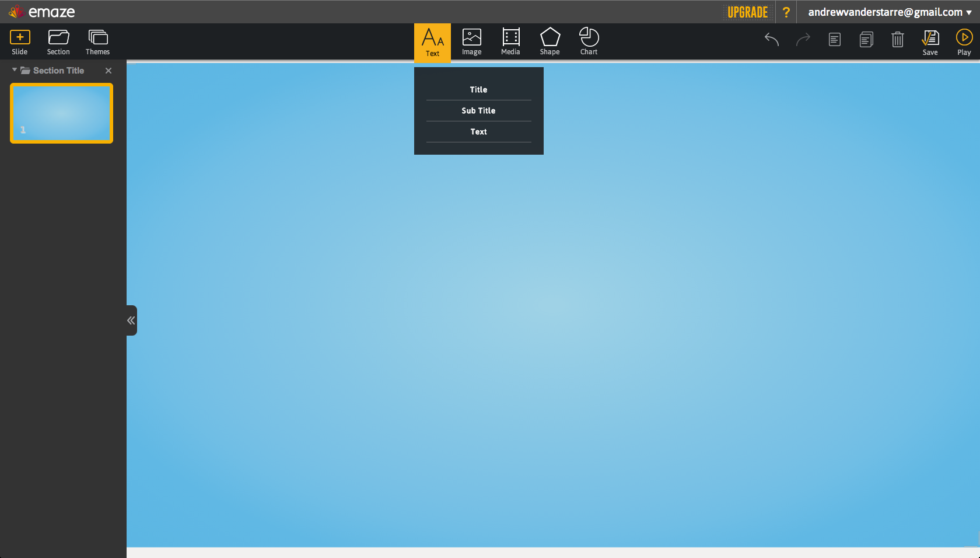980x558 pixels.
Task: Open the Media tool
Action: click(x=510, y=42)
